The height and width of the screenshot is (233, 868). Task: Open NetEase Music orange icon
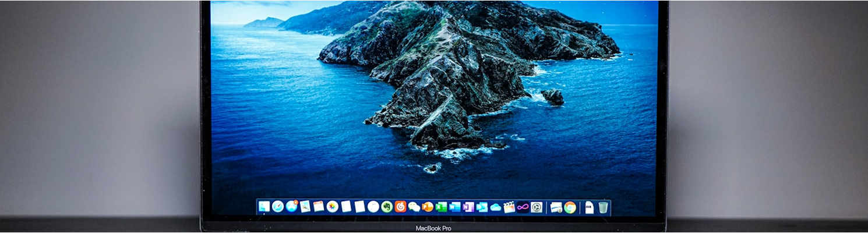coord(401,207)
